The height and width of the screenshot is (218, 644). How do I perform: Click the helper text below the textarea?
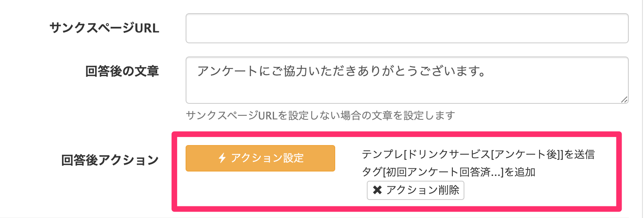tap(320, 116)
